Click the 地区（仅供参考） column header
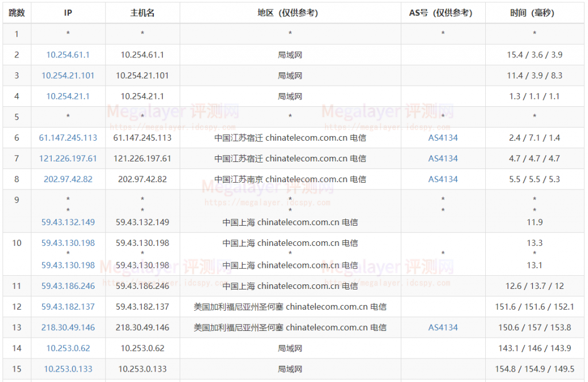Image resolution: width=588 pixels, height=382 pixels. pyautogui.click(x=290, y=13)
